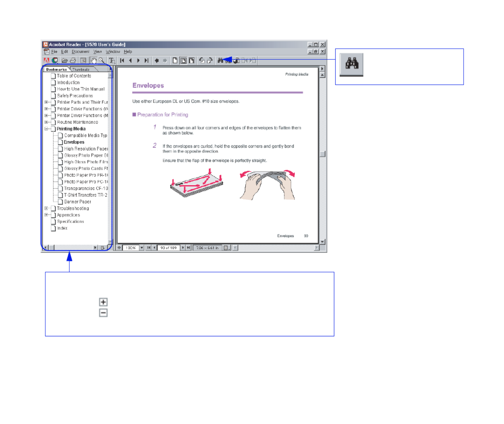Go to previous page using toolbar arrow

click(x=130, y=60)
